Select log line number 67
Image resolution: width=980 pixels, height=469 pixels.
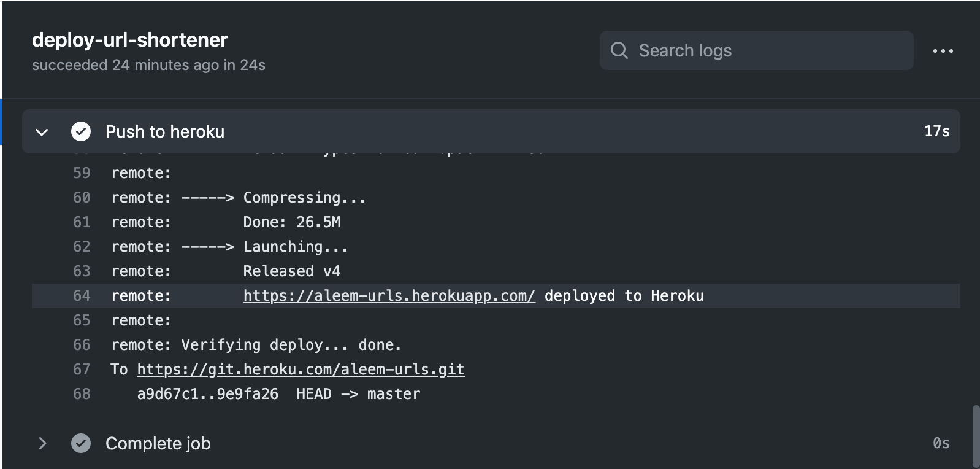point(82,370)
